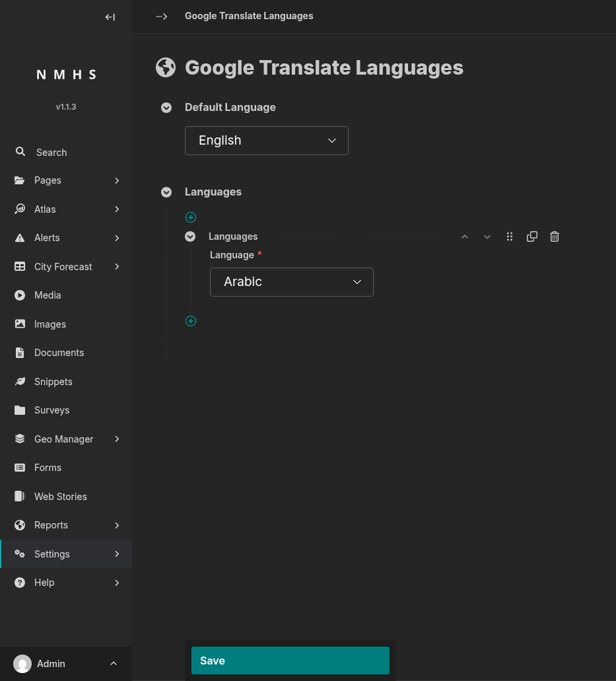Expand the Geo Manager submenu chevron

pos(117,439)
